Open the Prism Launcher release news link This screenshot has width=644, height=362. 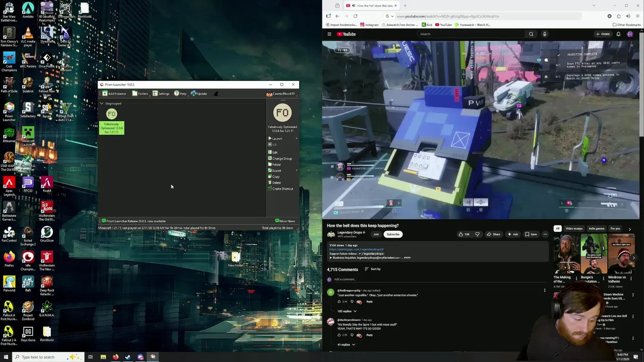click(x=133, y=221)
